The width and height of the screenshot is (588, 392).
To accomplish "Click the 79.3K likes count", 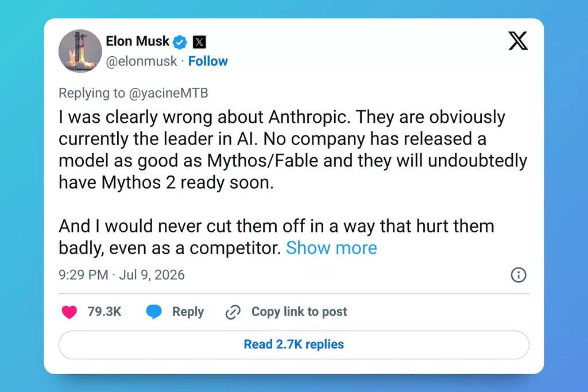I will (x=105, y=312).
